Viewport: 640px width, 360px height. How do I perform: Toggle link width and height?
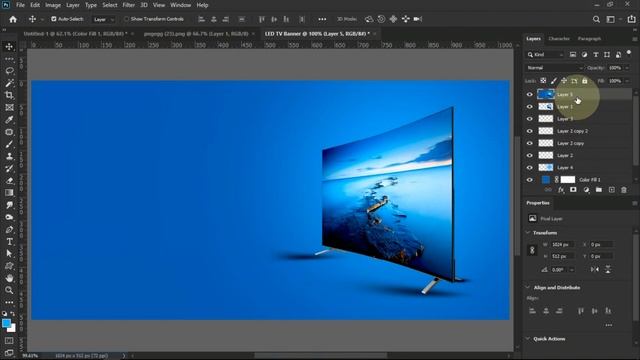click(x=532, y=250)
